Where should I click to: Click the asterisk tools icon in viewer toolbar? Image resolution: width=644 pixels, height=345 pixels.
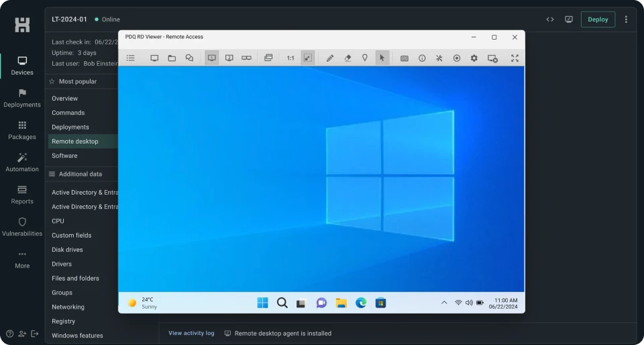click(439, 58)
